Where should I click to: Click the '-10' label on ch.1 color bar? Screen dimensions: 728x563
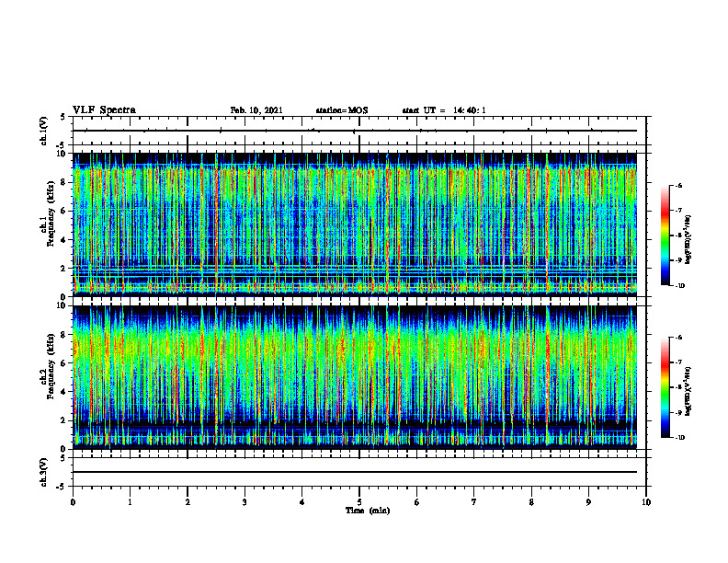(679, 286)
